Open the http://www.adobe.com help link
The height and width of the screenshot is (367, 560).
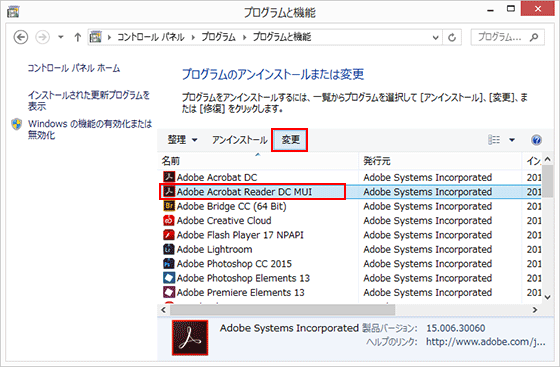point(485,342)
